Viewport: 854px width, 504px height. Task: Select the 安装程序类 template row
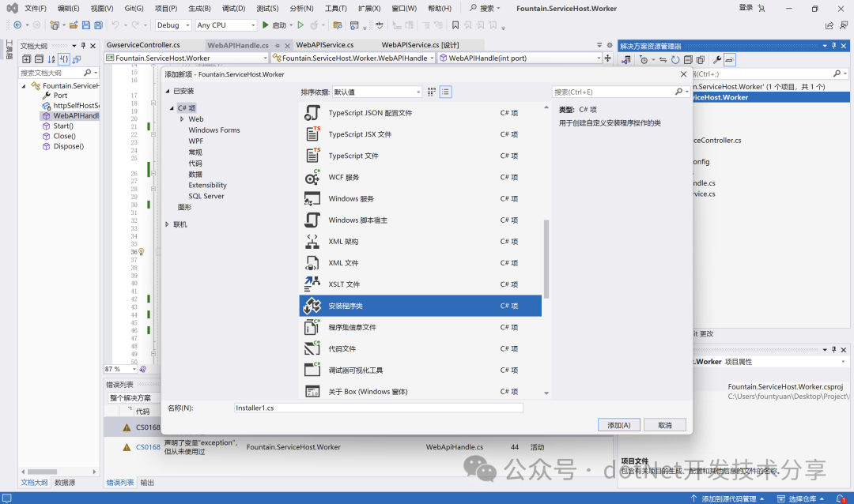pos(421,306)
